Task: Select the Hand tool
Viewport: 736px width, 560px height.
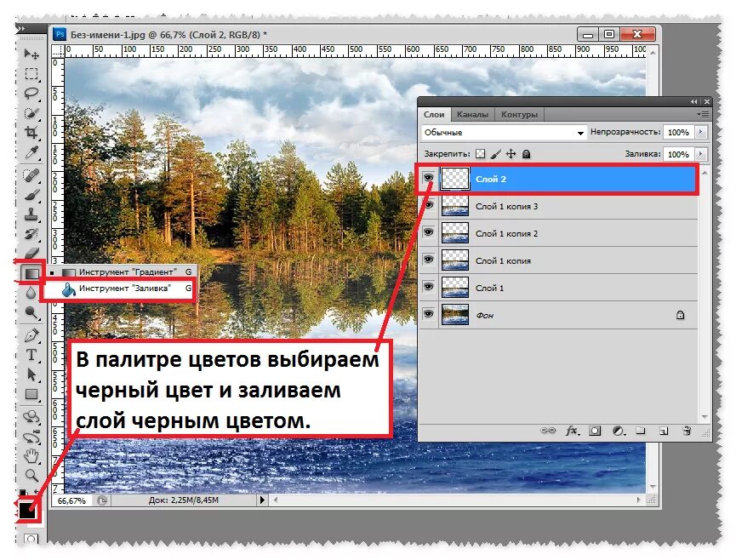Action: tap(31, 456)
